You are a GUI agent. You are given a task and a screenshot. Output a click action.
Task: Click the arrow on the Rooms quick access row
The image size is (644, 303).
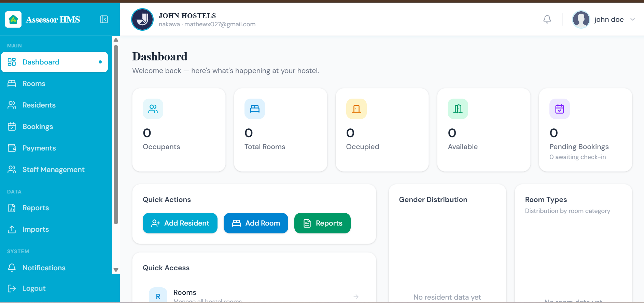[x=356, y=297]
